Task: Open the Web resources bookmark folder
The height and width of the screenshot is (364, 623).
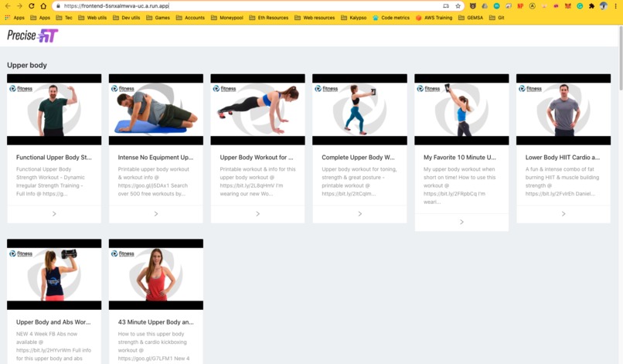Action: [315, 18]
